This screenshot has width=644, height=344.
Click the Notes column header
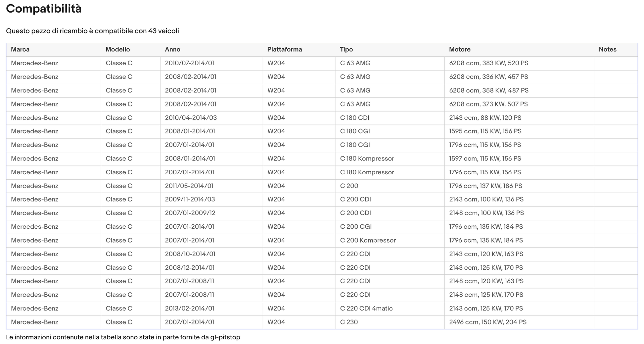(x=608, y=49)
